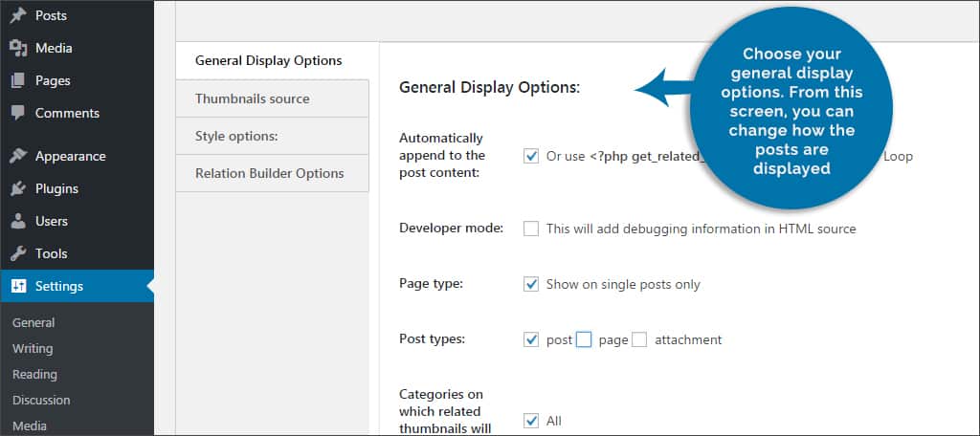Uncheck Automatically append to post content
This screenshot has height=436, width=980.
(530, 156)
